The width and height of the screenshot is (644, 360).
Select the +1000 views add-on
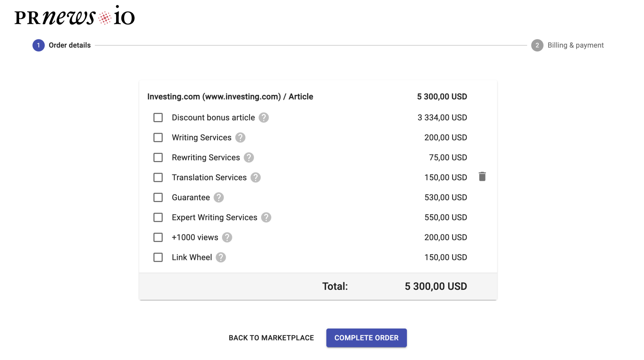[x=158, y=237]
